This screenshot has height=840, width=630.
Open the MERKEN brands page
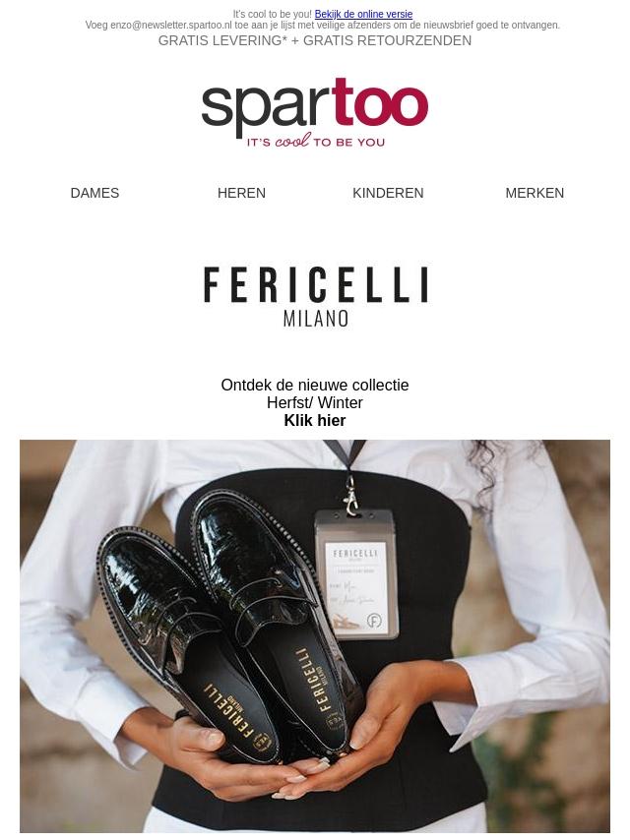tap(535, 193)
